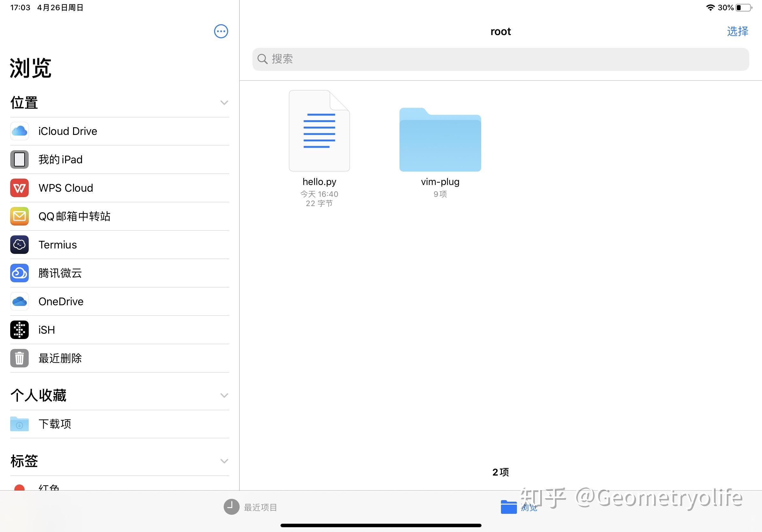Tap the QQ mail envelope icon
The height and width of the screenshot is (532, 762).
[x=19, y=216]
